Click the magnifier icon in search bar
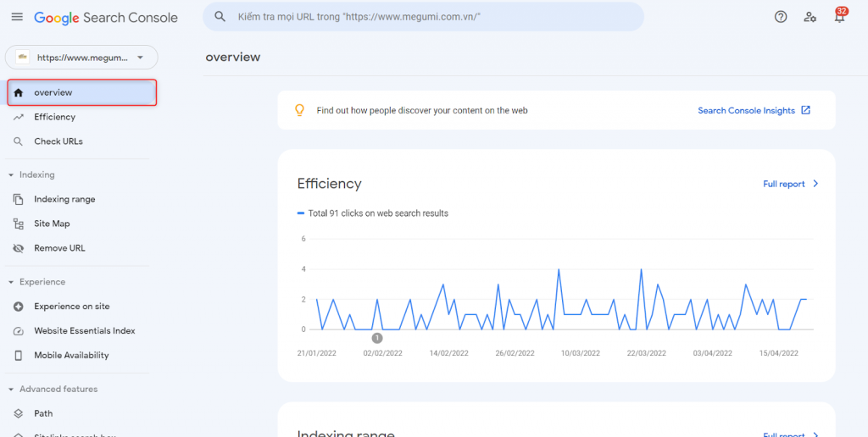 coord(220,17)
